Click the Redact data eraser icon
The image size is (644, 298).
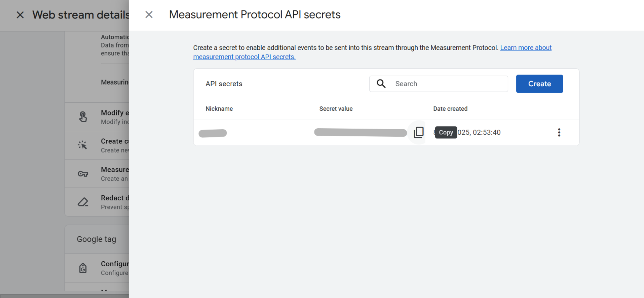83,202
